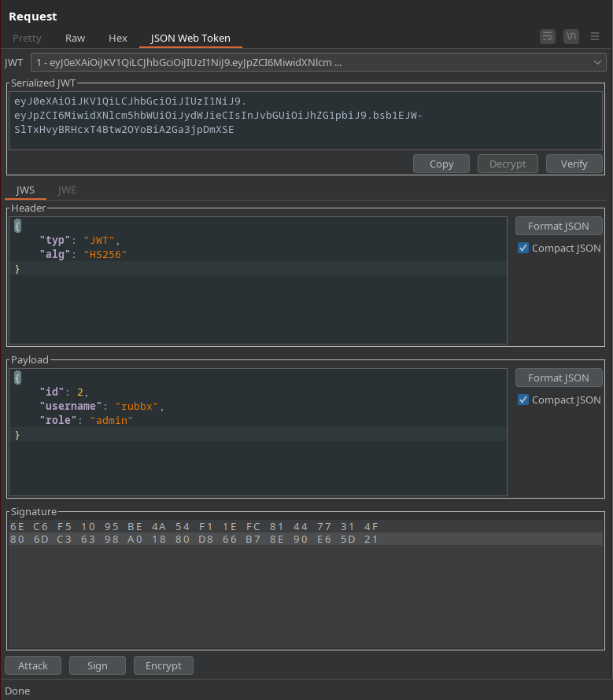This screenshot has width=613, height=700.
Task: Uncheck Compact JSON for the Payload
Action: pos(523,400)
